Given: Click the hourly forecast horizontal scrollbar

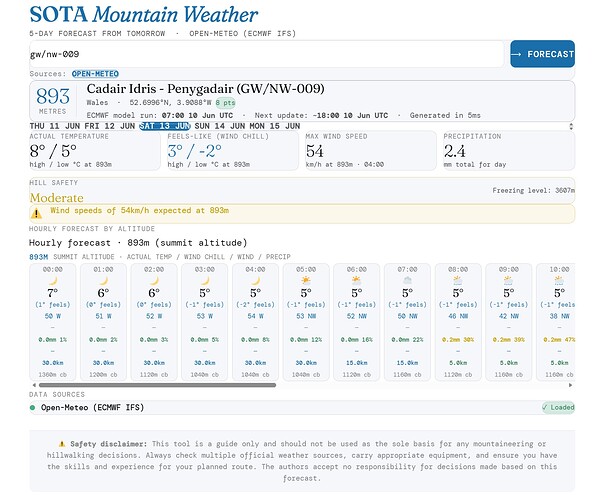Looking at the screenshot, I should [157, 385].
